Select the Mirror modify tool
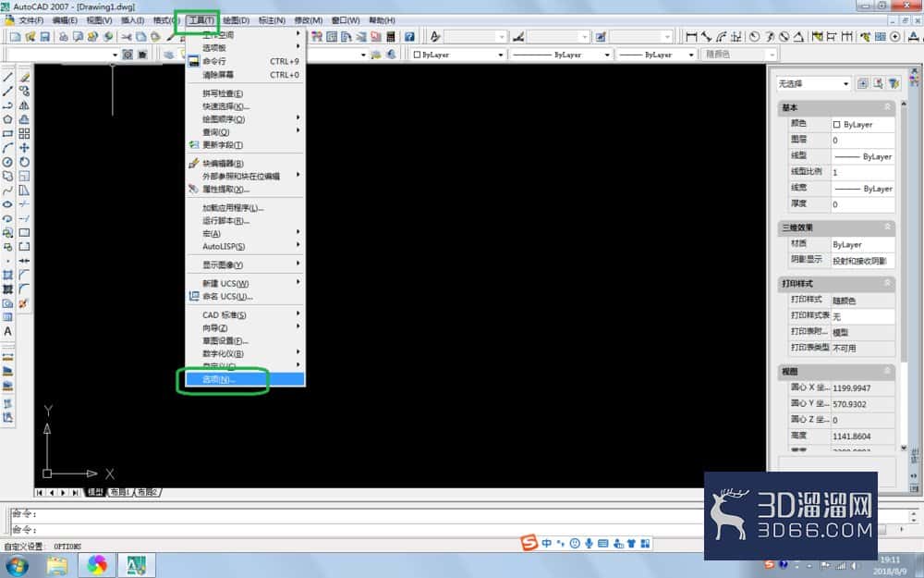The height and width of the screenshot is (578, 924). [x=24, y=105]
